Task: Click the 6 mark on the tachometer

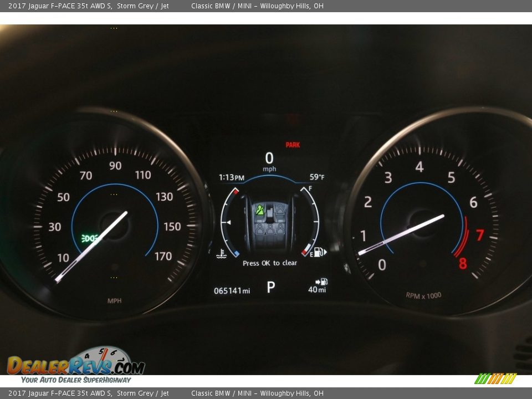Action: click(473, 203)
